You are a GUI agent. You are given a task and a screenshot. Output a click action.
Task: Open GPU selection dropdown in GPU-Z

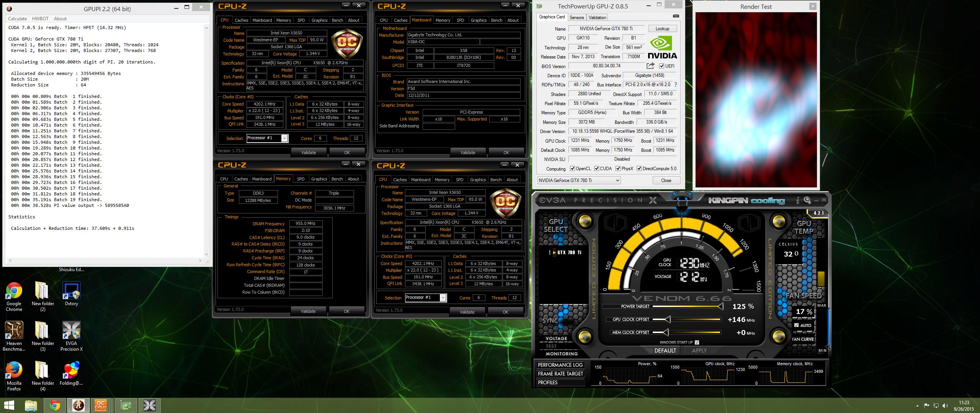coord(579,180)
